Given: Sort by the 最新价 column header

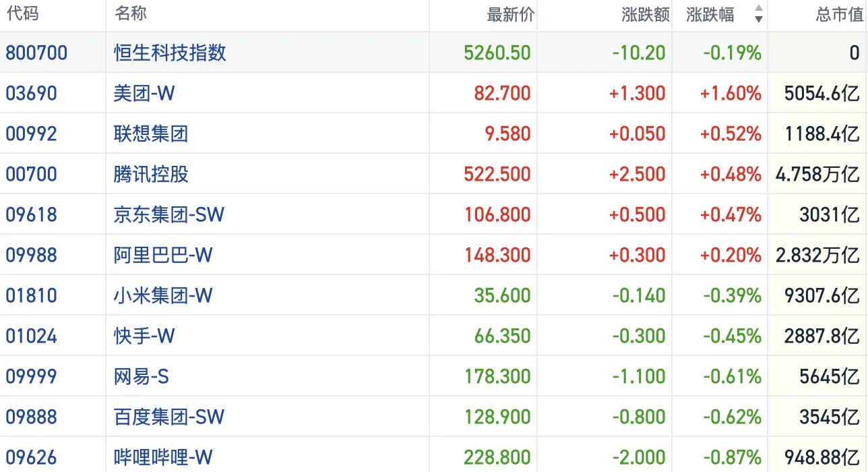Looking at the screenshot, I should click(510, 15).
